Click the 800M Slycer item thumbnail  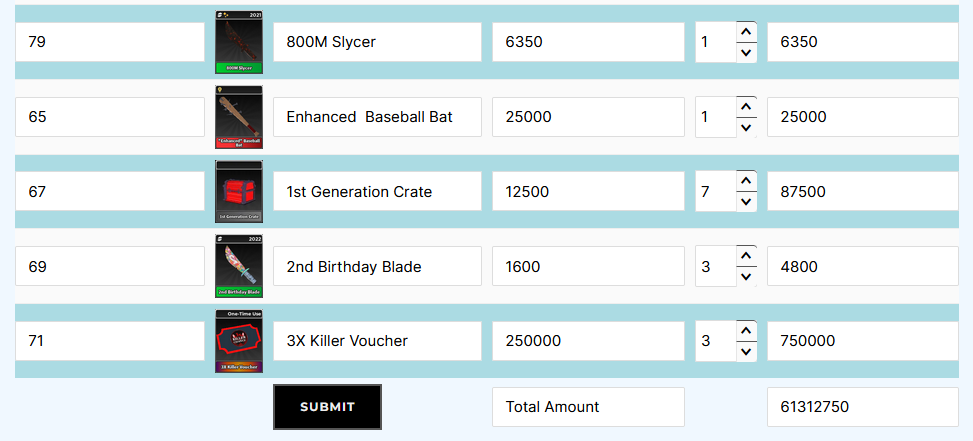tap(238, 43)
